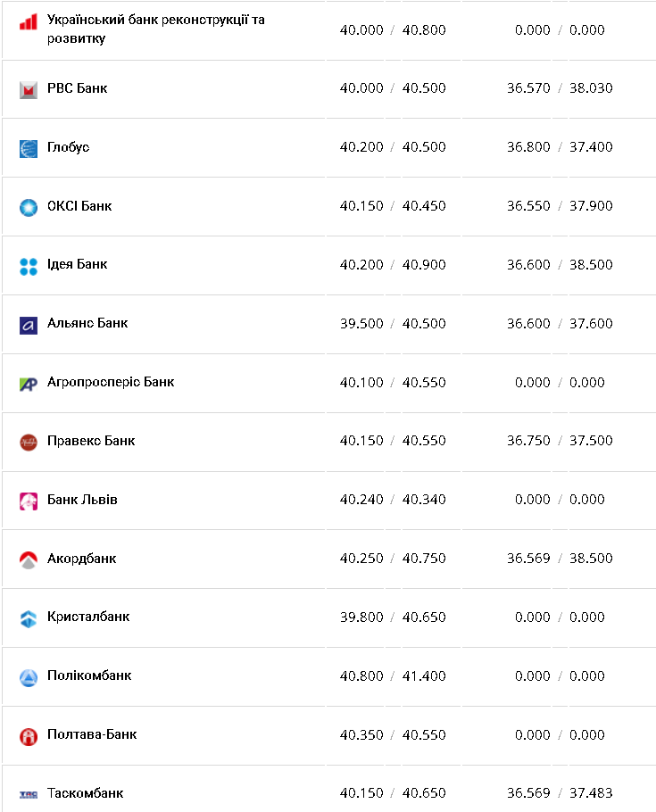The height and width of the screenshot is (812, 656).
Task: Click the Таскомбанк ТАС logo icon
Action: point(29,794)
